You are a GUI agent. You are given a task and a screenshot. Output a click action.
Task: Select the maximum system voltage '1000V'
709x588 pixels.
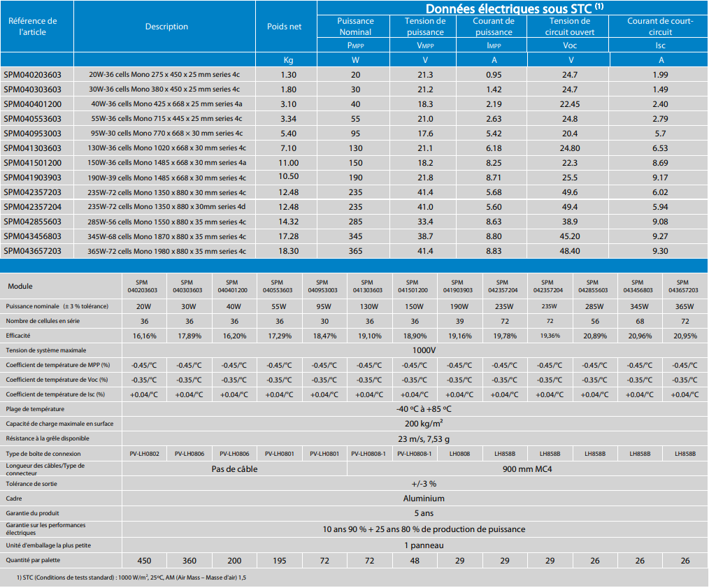[424, 350]
